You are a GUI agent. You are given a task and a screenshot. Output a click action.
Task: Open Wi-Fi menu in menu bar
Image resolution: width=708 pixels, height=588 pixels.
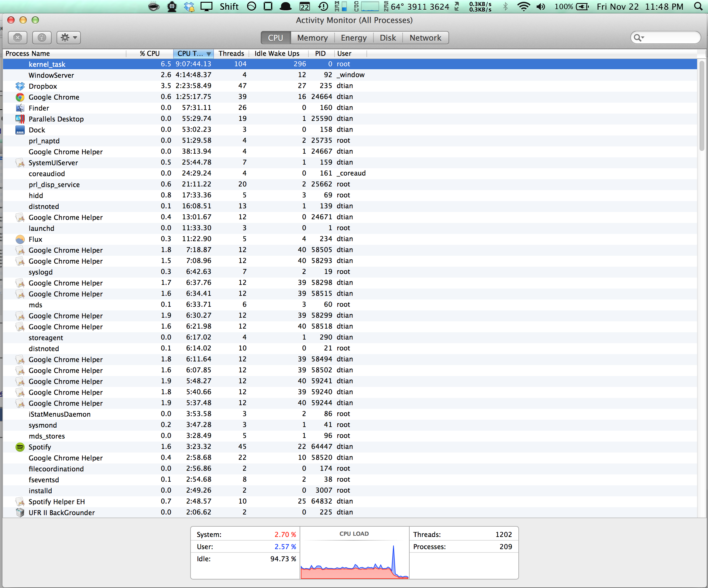click(523, 7)
